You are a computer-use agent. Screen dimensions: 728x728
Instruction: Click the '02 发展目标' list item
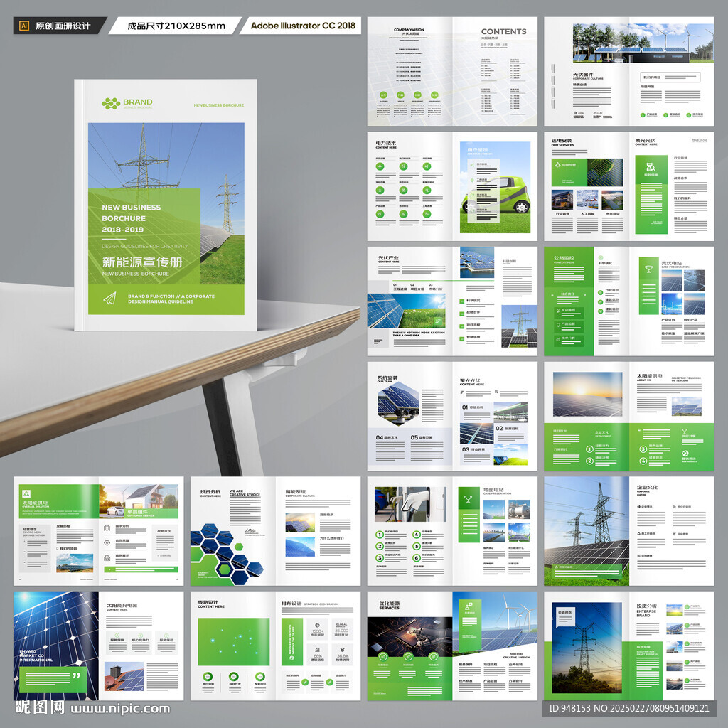point(507,428)
